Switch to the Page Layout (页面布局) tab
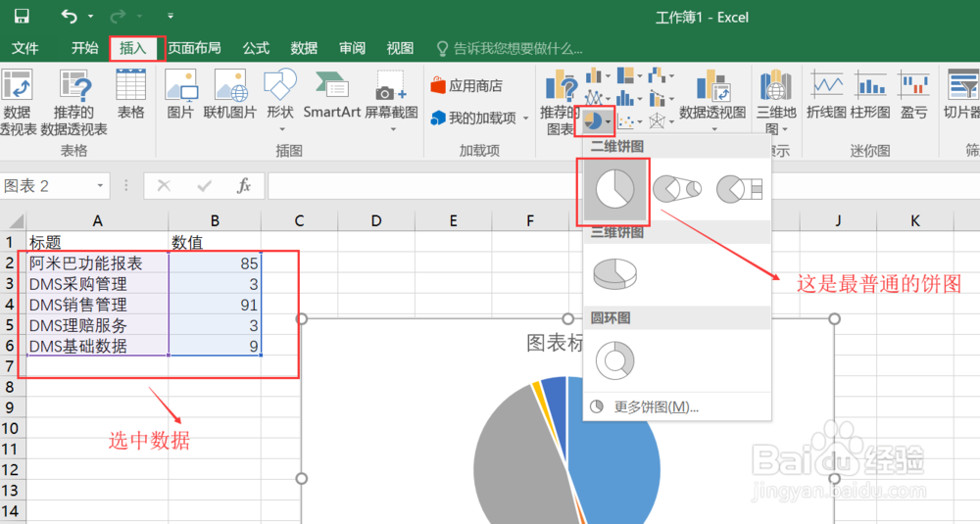The image size is (980, 524). coord(194,48)
